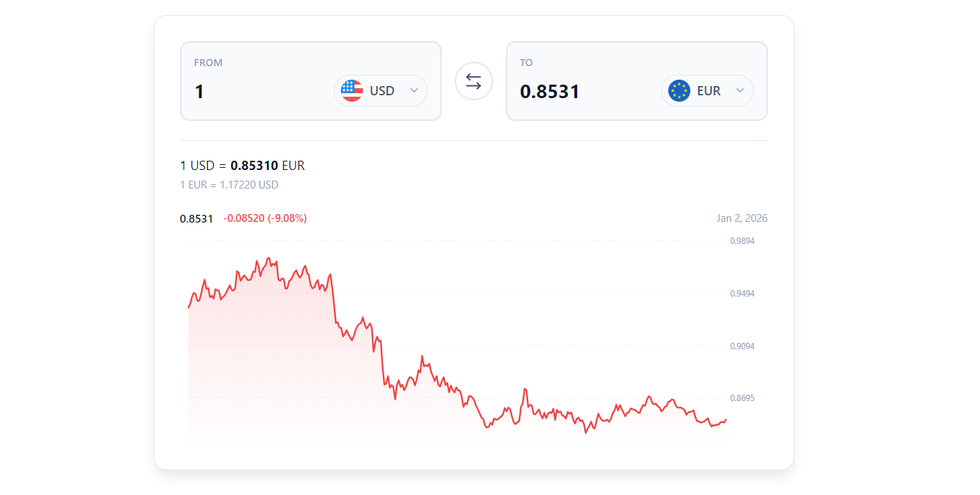Viewport: 980px width, 495px height.
Task: Open the USD currency selector
Action: tap(381, 91)
